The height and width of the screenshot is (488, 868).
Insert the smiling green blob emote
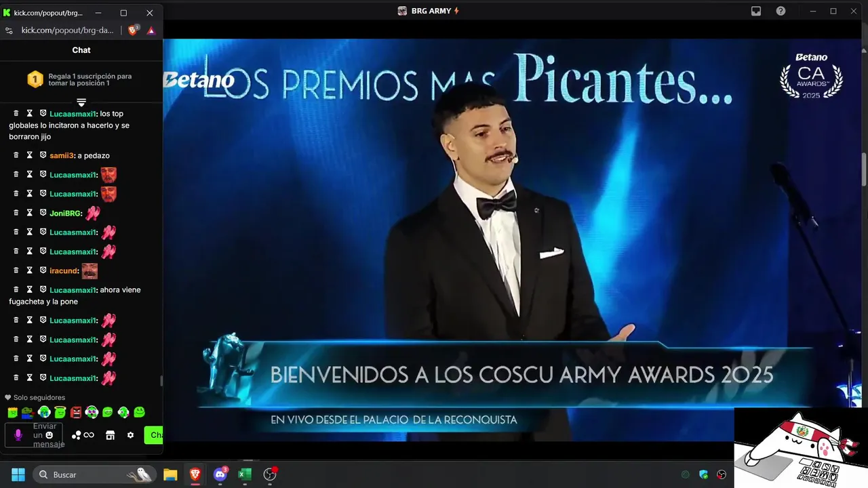coord(139,412)
